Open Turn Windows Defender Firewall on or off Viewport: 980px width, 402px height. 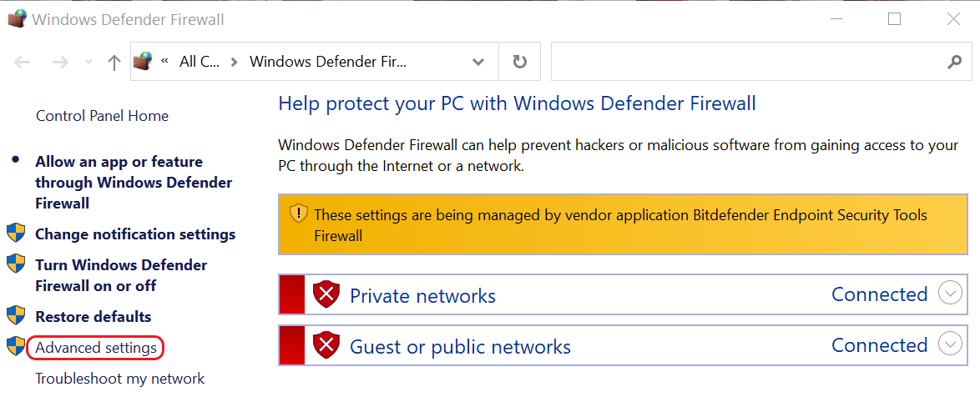121,275
